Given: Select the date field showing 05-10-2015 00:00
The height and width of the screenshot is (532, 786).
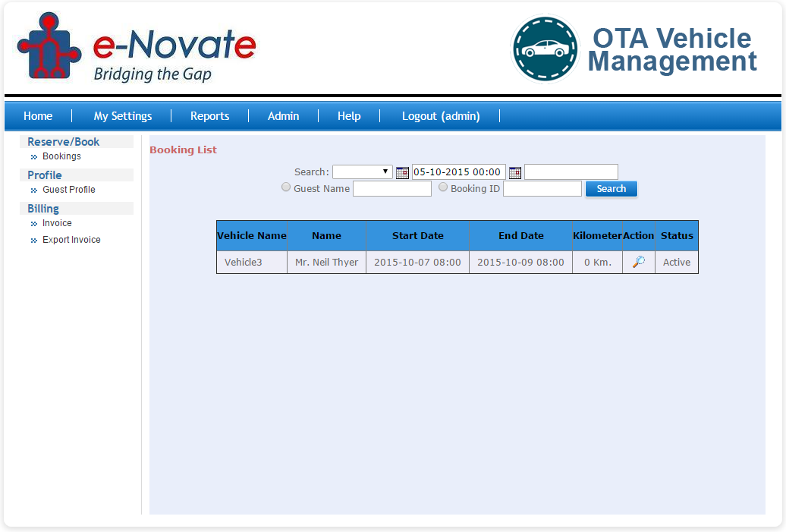Looking at the screenshot, I should (x=458, y=172).
